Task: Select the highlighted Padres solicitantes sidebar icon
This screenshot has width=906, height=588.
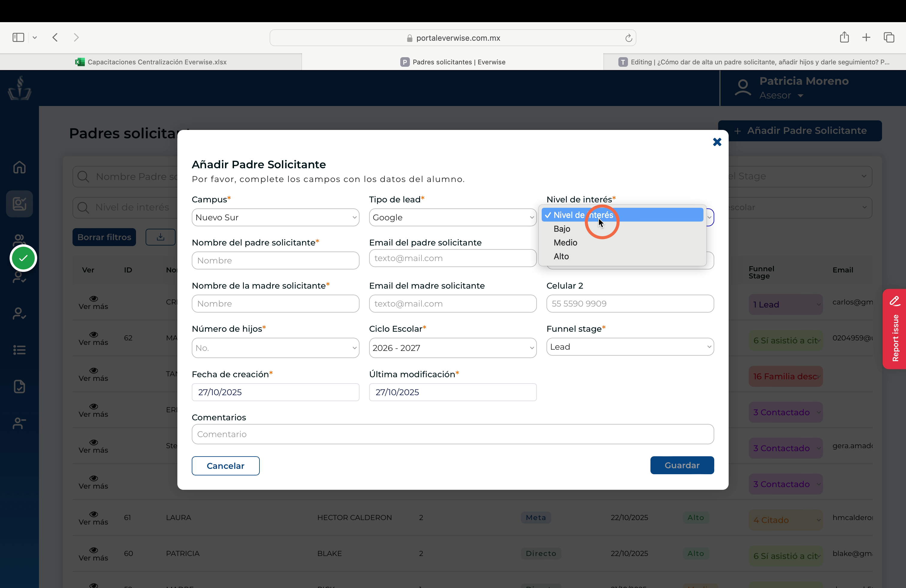Action: (x=19, y=204)
